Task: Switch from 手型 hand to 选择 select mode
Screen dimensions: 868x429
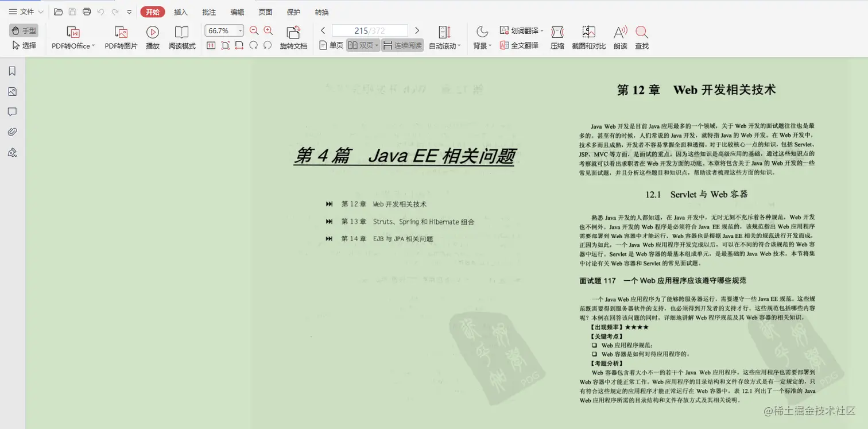Action: click(x=24, y=45)
